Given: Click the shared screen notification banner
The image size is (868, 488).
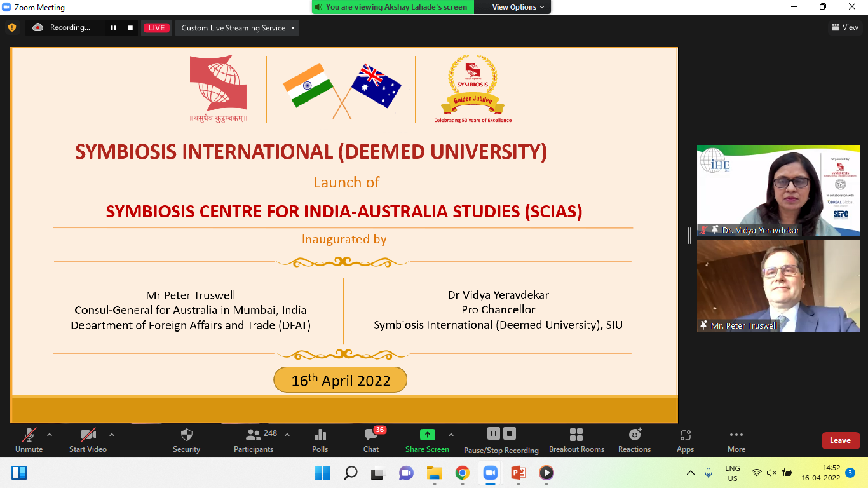Looking at the screenshot, I should pyautogui.click(x=392, y=7).
